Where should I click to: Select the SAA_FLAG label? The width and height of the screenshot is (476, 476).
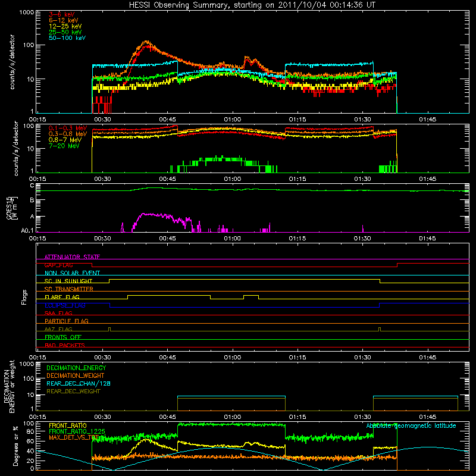point(58,313)
